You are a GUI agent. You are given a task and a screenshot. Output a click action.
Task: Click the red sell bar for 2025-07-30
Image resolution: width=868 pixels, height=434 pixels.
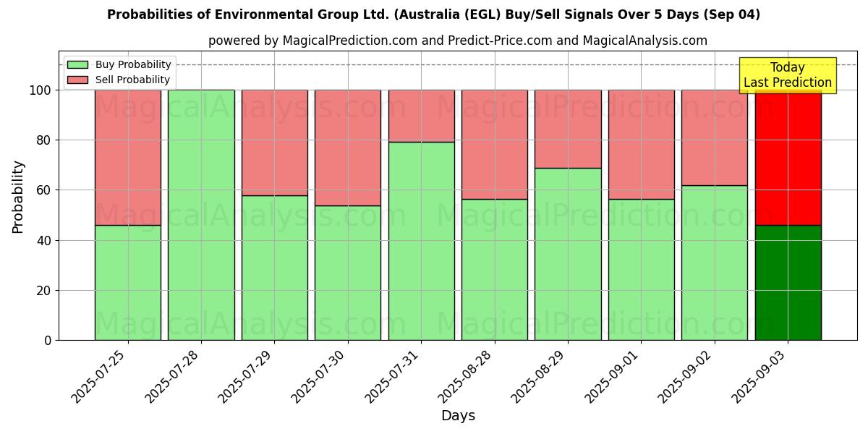click(348, 148)
